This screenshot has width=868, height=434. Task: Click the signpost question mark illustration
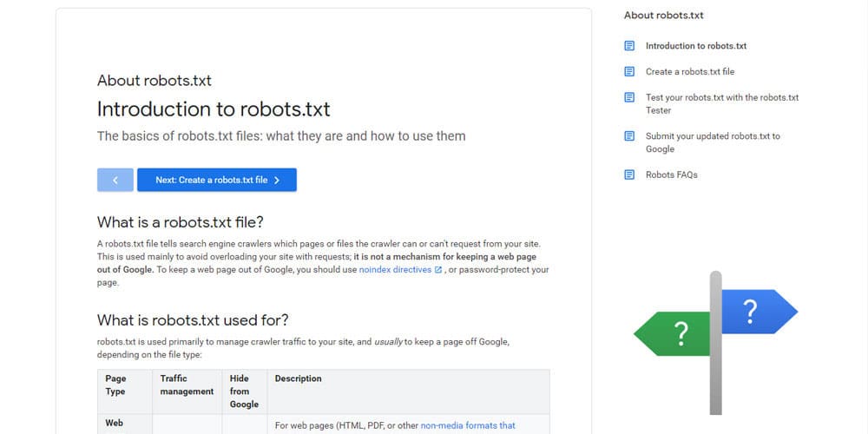[716, 343]
